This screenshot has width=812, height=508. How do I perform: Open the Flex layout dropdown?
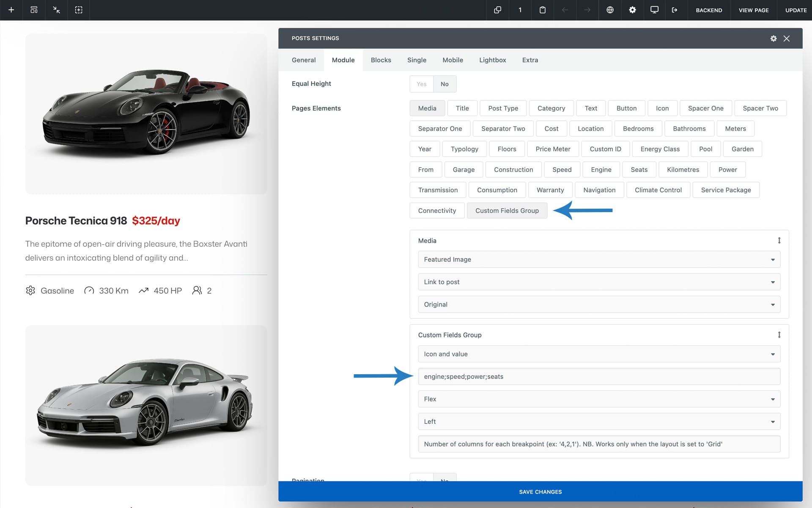[599, 399]
